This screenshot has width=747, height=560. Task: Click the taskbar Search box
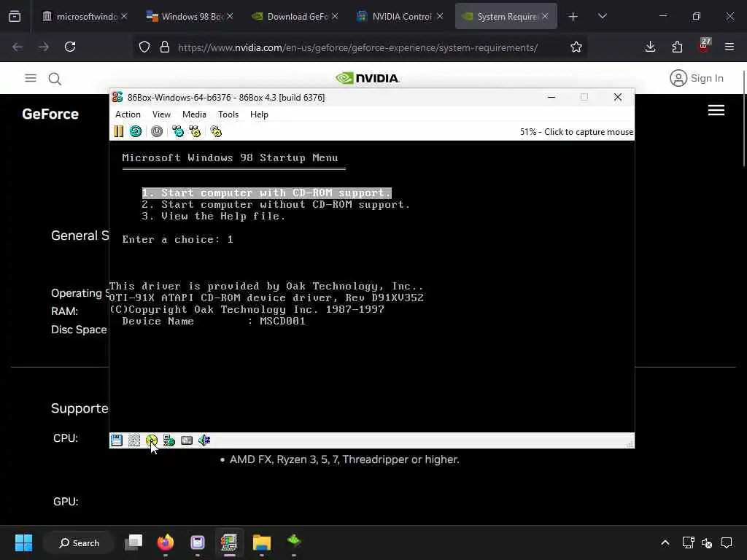(x=79, y=542)
